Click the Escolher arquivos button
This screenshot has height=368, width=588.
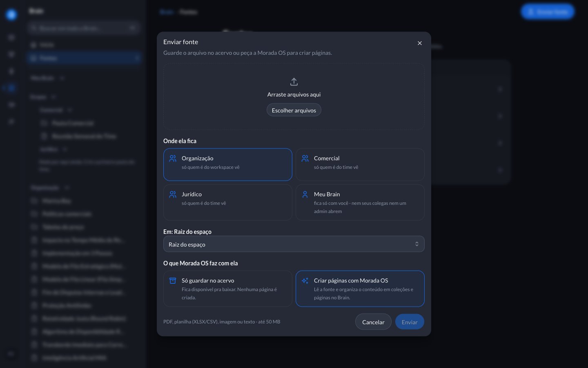(x=294, y=110)
